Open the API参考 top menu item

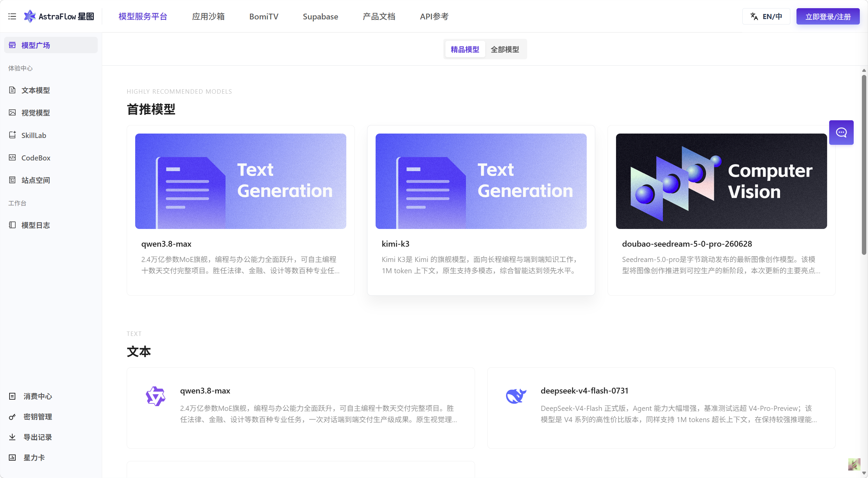[x=434, y=16]
